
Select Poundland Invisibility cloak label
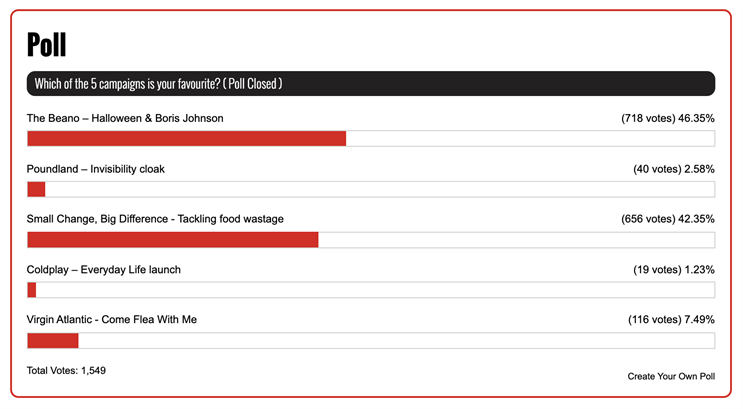pyautogui.click(x=96, y=169)
